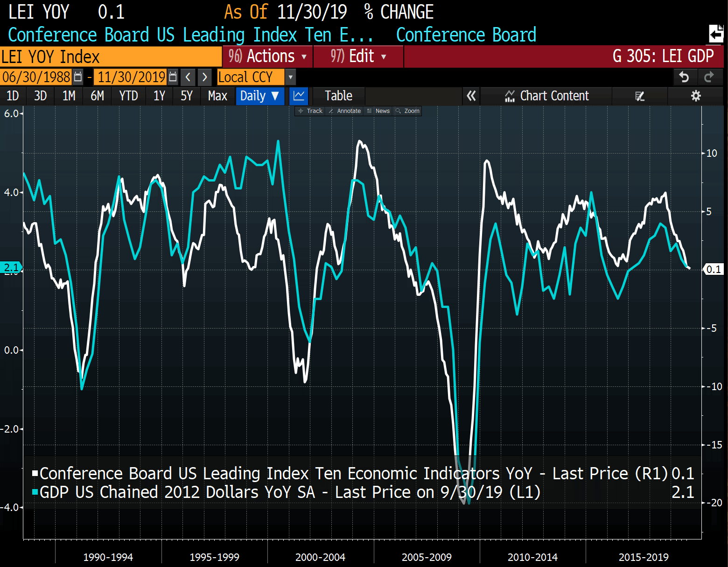The height and width of the screenshot is (567, 728).
Task: Open the Edit dropdown menu
Action: [358, 56]
